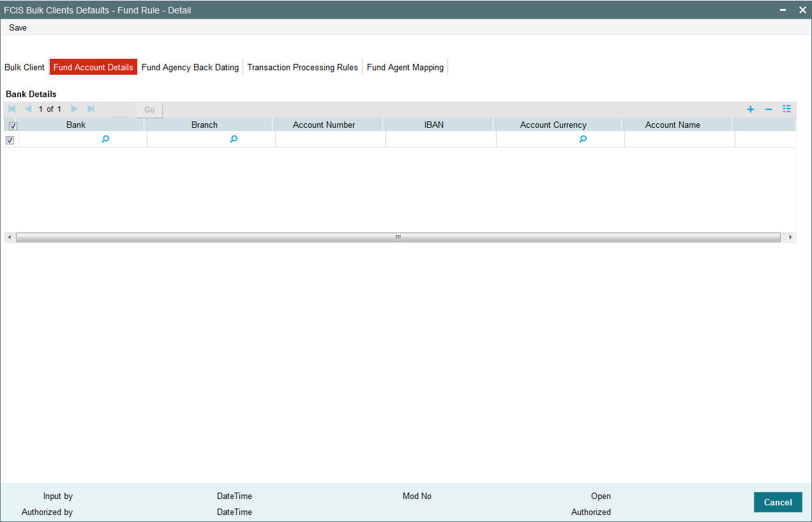Click the scrollbar right arrow

coord(791,237)
